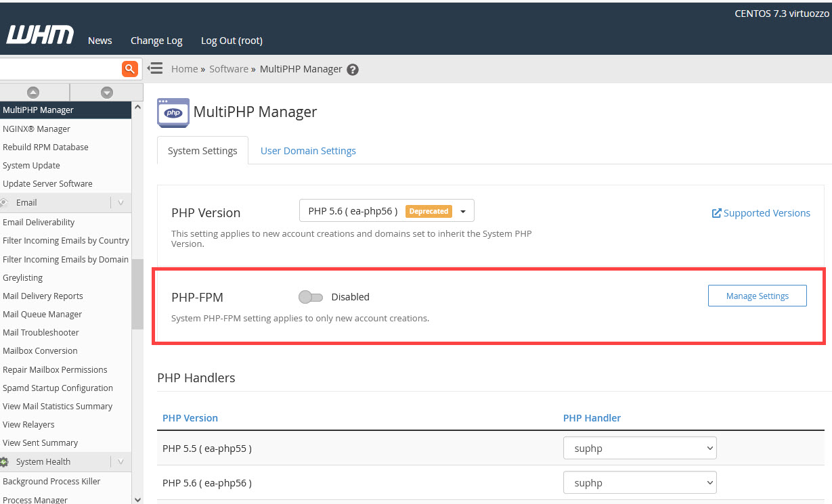Click the System Health gear icon
The width and height of the screenshot is (832, 504).
coord(4,462)
